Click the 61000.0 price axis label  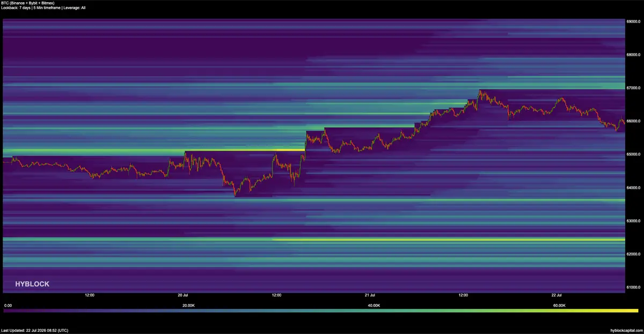634,287
